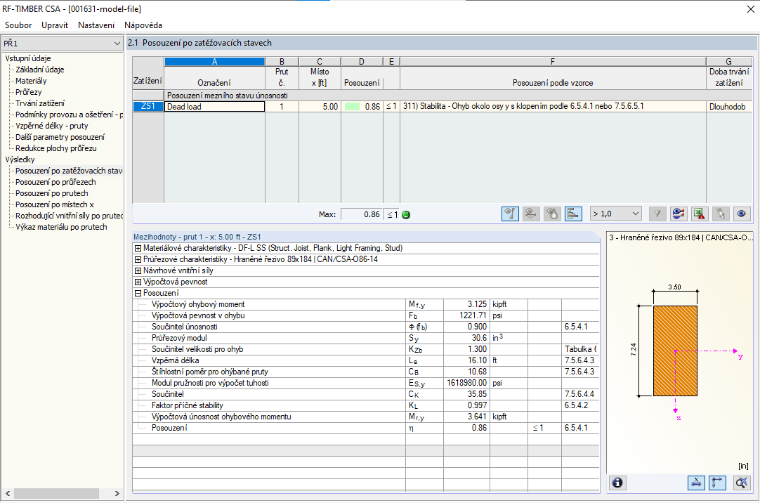
Task: Select Posouzení po zatěžovacích stavech tree item
Action: point(69,171)
